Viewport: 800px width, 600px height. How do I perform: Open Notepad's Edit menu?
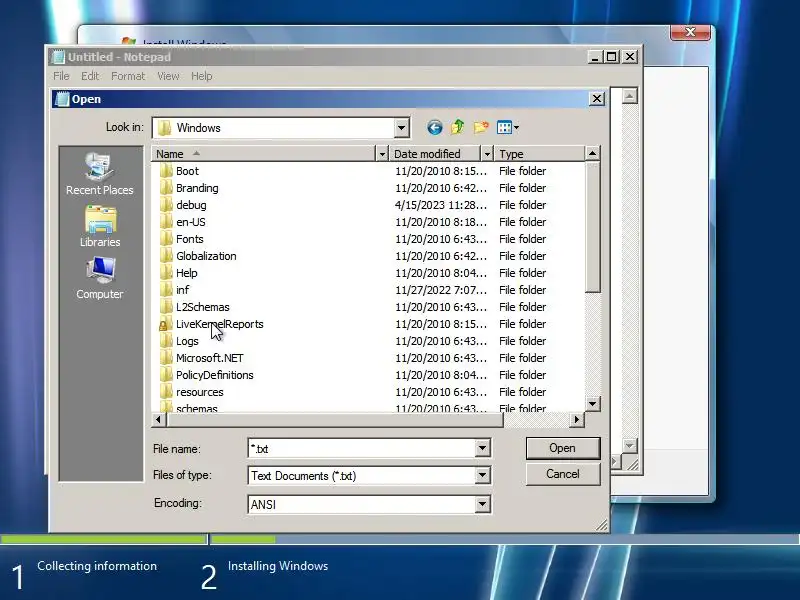pos(90,76)
